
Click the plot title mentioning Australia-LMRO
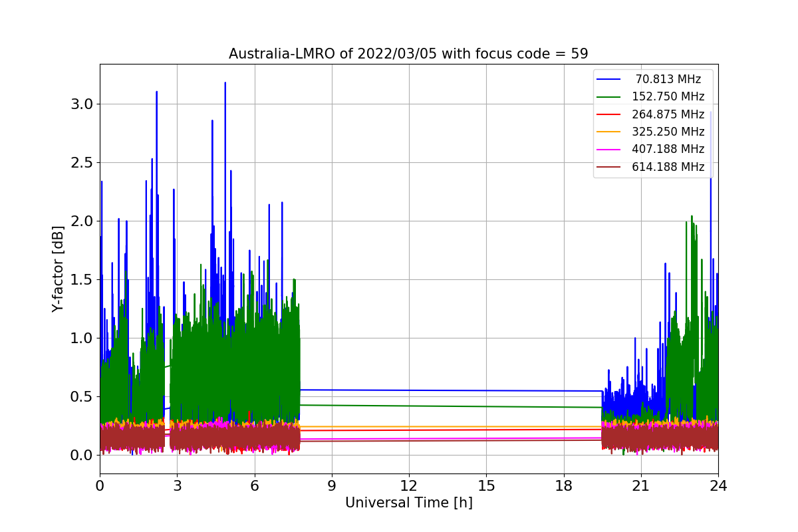click(408, 54)
